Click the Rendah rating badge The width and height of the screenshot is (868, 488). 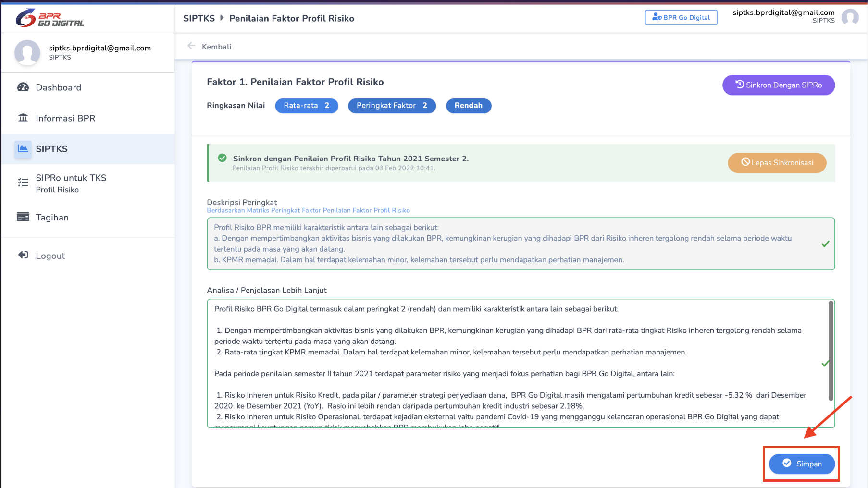tap(469, 106)
